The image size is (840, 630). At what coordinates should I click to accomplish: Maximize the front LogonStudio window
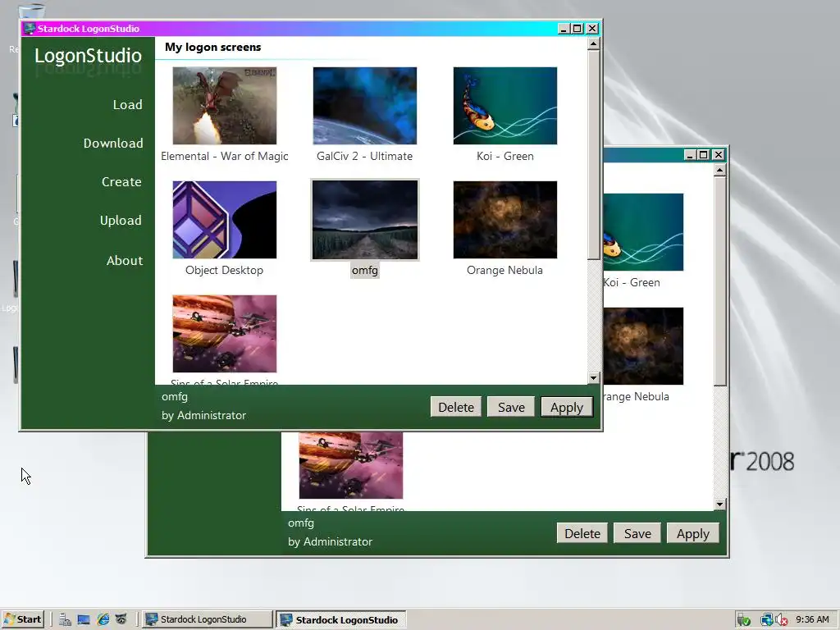pyautogui.click(x=577, y=29)
